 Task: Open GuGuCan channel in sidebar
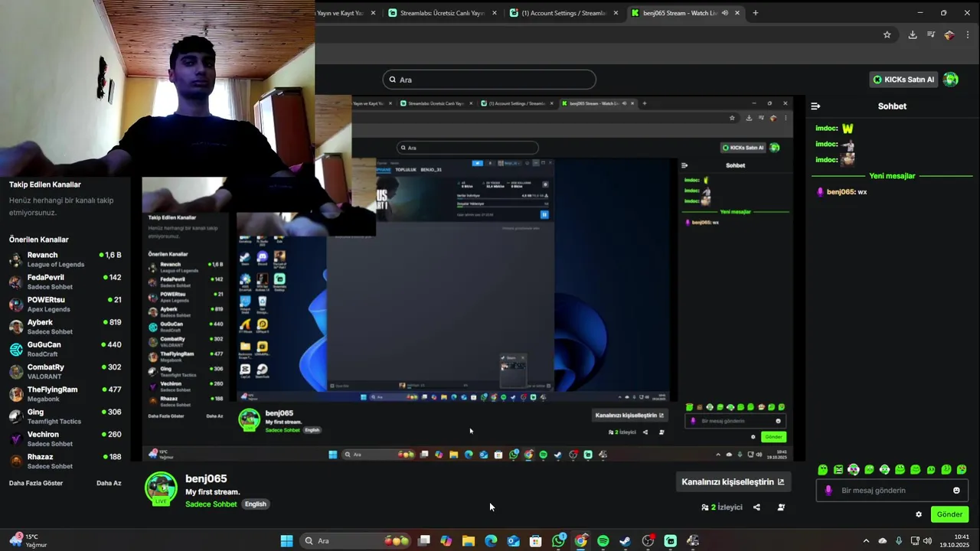tap(65, 349)
